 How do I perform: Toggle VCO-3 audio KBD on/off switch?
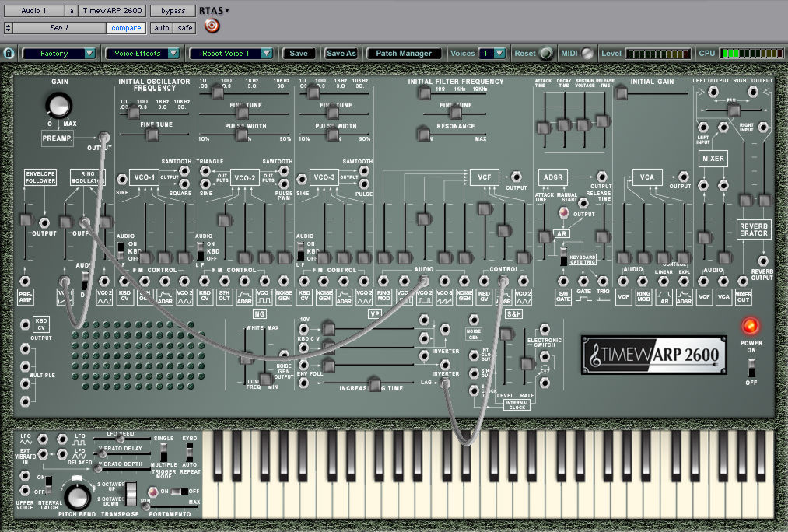point(300,250)
